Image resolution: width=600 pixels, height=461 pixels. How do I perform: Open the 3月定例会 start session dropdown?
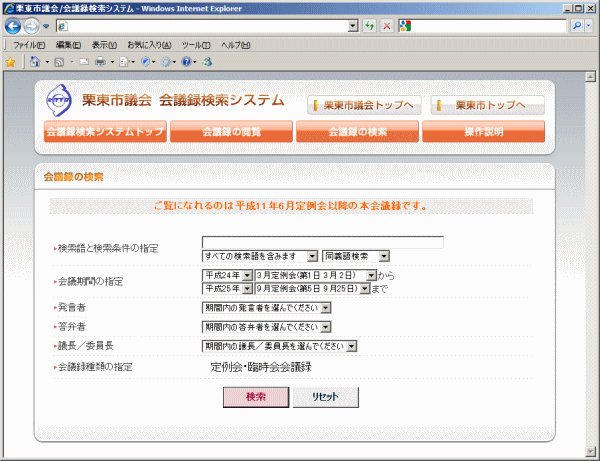316,275
